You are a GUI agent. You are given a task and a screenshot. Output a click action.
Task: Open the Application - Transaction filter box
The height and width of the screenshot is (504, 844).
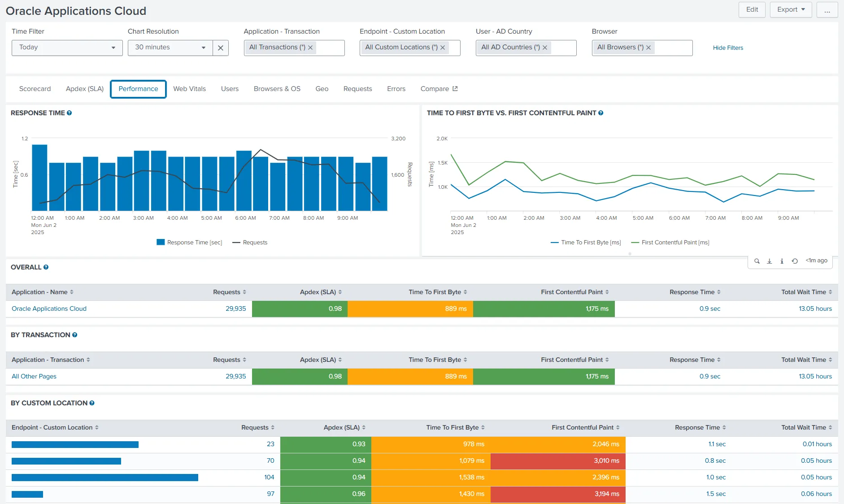[294, 48]
